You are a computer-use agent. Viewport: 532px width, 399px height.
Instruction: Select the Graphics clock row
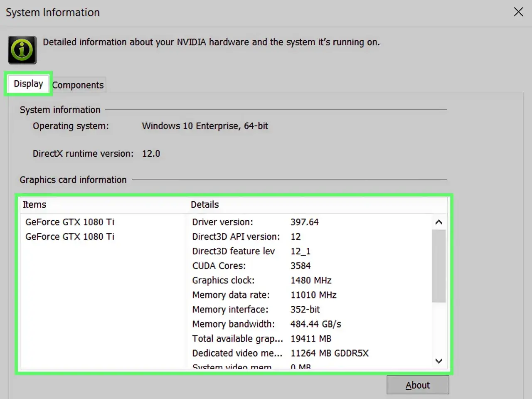coord(310,280)
